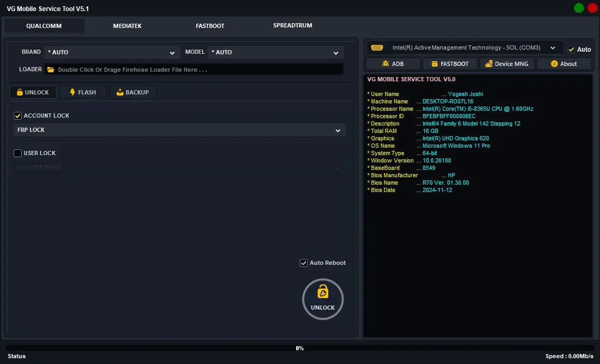Toggle the Auto Reboot checkbox
This screenshot has height=364, width=600.
[303, 263]
